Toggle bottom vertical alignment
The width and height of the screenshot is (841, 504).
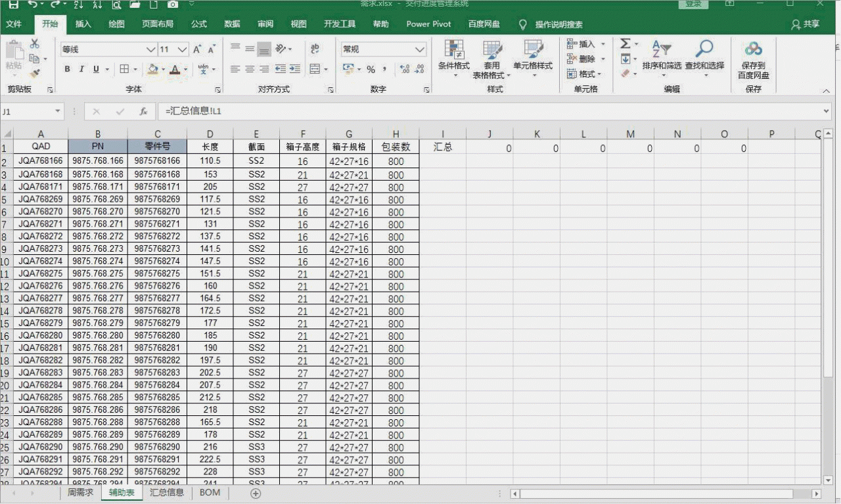point(263,49)
